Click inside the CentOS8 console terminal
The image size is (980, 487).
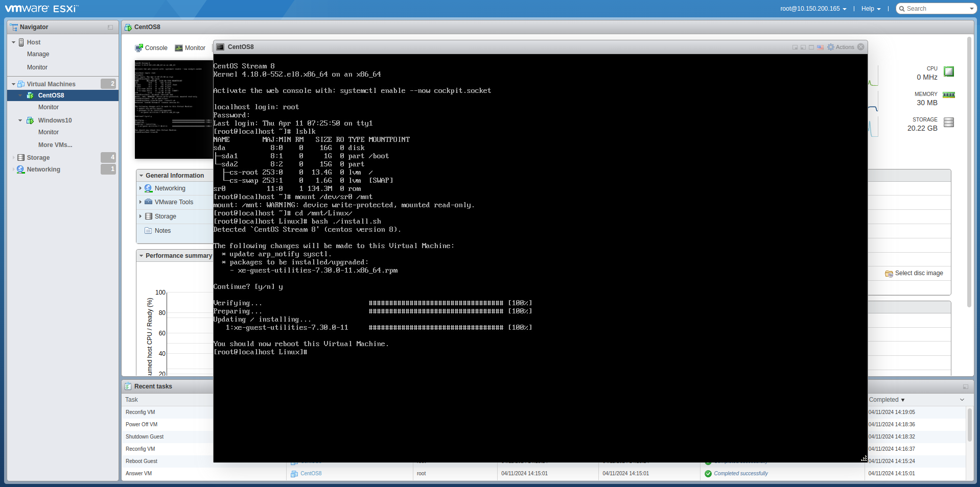tap(540, 258)
